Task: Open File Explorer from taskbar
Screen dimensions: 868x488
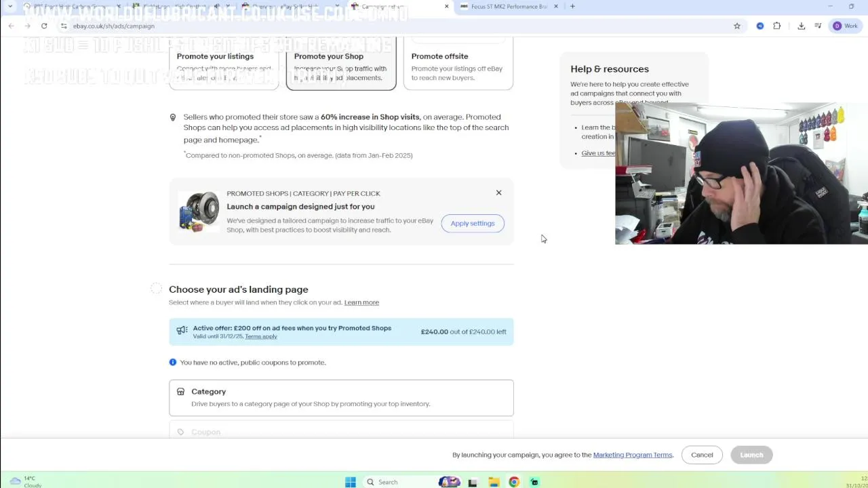Action: tap(494, 482)
